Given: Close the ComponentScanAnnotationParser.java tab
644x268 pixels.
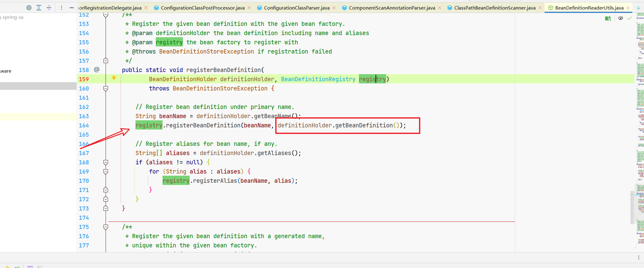Looking at the screenshot, I should tap(440, 8).
